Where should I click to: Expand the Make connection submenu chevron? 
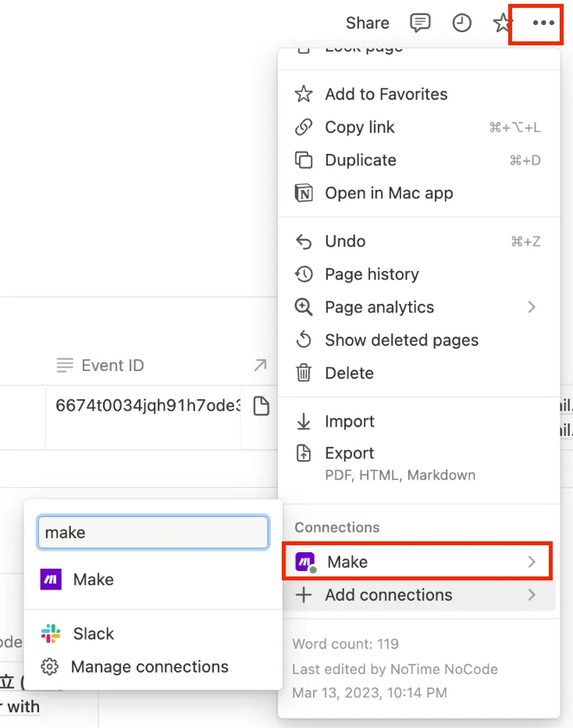532,562
